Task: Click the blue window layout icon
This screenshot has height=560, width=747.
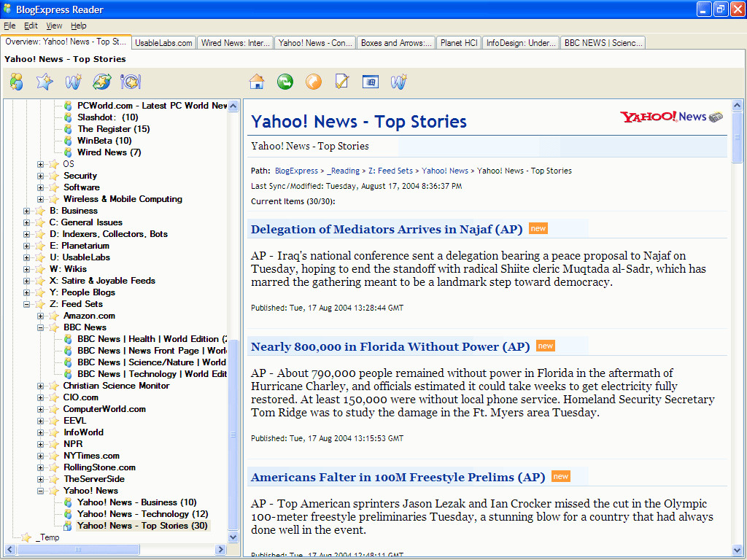Action: pyautogui.click(x=370, y=82)
